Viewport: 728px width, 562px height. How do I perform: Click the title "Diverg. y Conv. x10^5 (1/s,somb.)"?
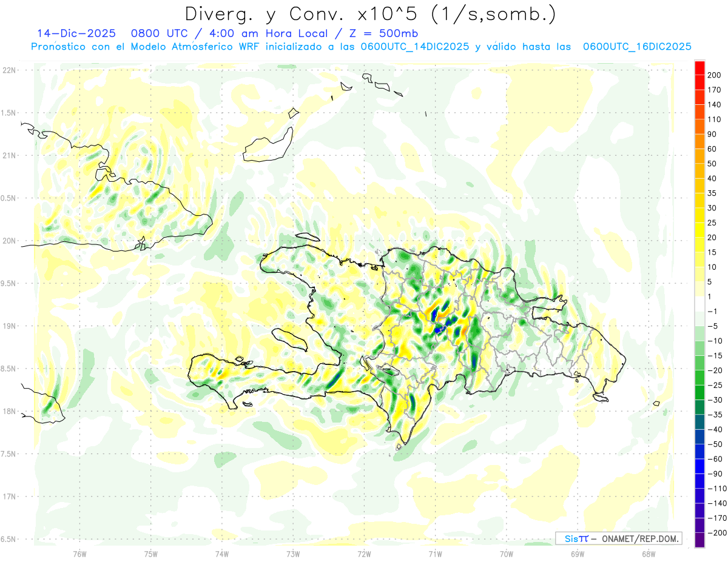click(x=370, y=13)
